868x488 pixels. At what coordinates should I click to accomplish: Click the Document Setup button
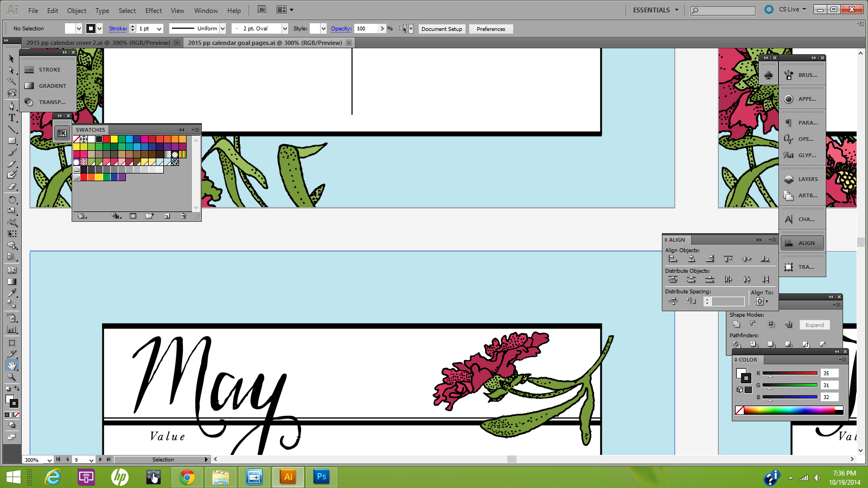[442, 29]
